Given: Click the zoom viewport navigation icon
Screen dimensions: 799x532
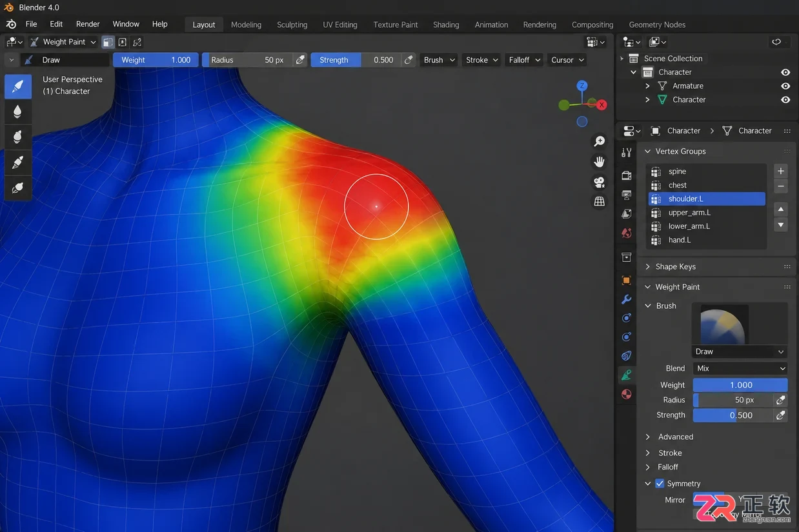Looking at the screenshot, I should [600, 141].
